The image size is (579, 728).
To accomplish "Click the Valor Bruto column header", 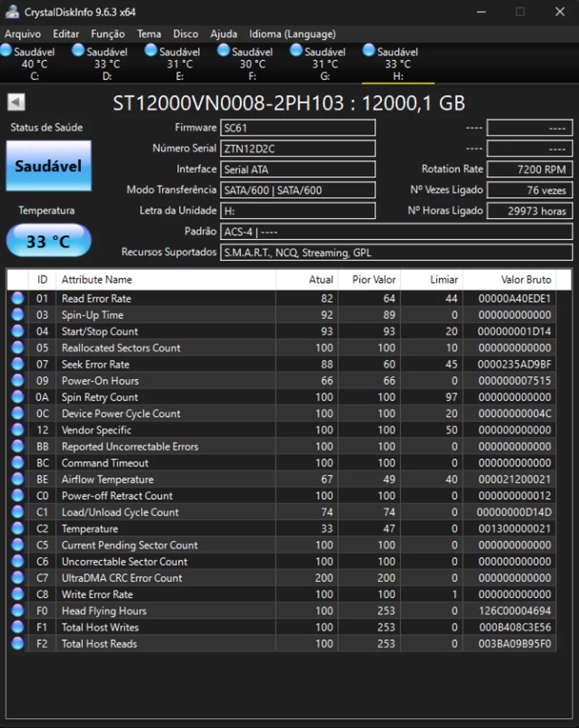I will [x=509, y=279].
